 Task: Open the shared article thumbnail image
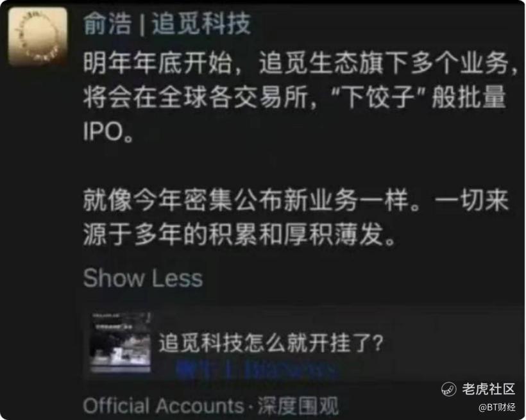pos(121,342)
